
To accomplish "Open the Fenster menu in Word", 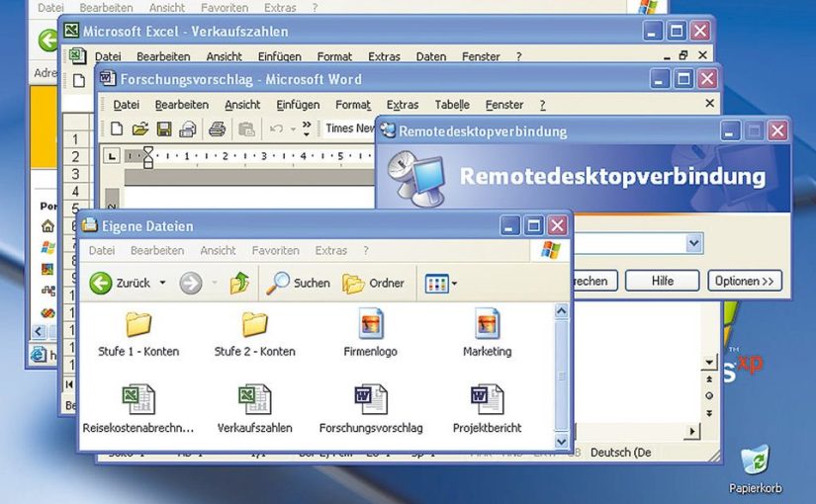I will click(x=504, y=105).
